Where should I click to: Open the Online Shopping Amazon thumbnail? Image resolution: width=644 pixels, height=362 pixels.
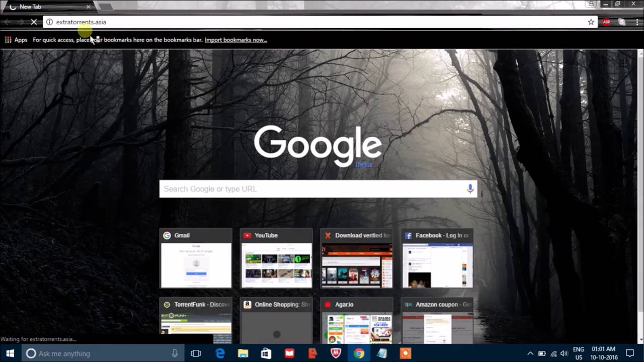click(276, 320)
